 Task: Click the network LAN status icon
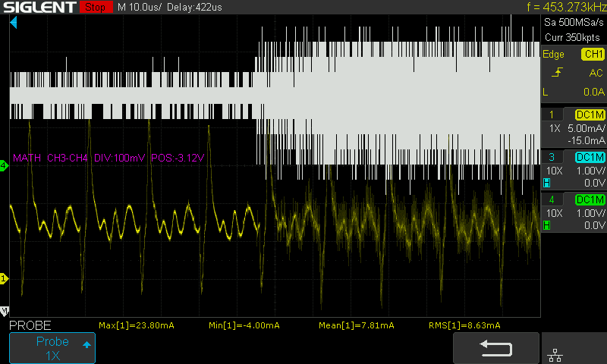click(x=555, y=355)
